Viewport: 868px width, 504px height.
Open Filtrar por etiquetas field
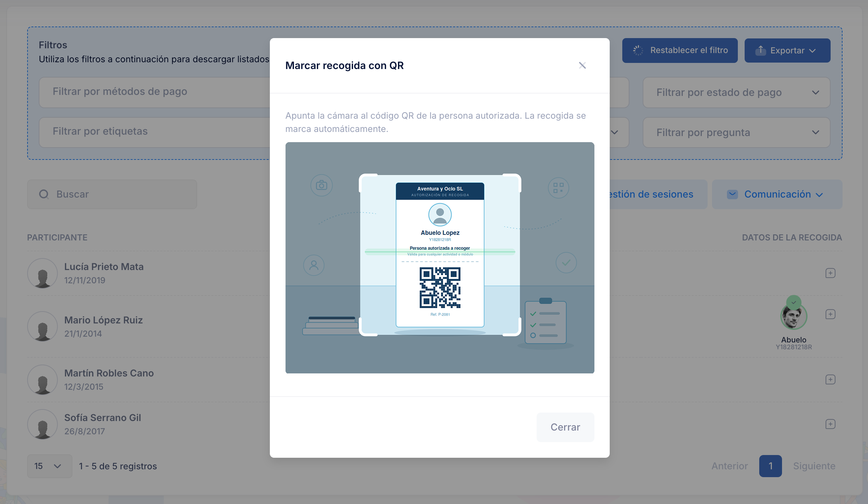click(155, 132)
